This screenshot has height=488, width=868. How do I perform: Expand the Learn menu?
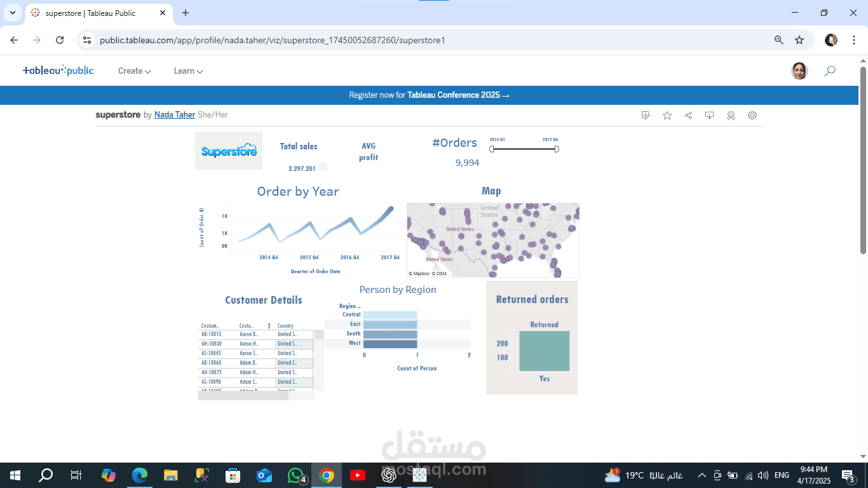point(188,71)
